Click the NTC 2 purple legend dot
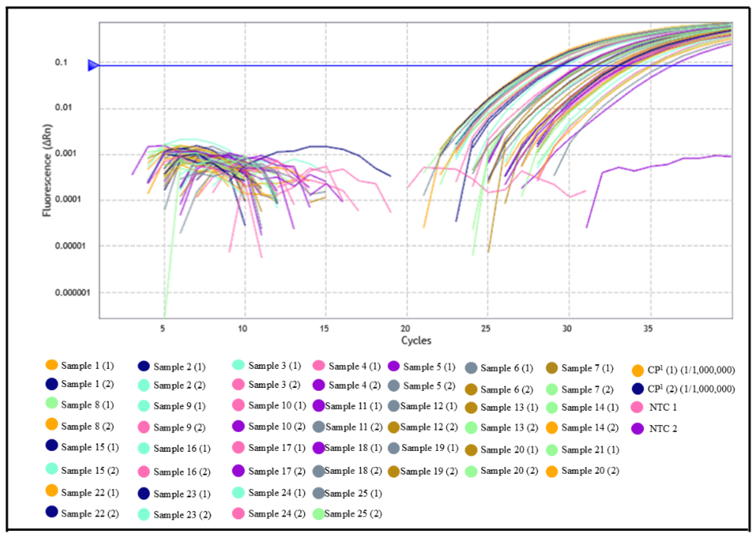The height and width of the screenshot is (537, 756). 638,429
